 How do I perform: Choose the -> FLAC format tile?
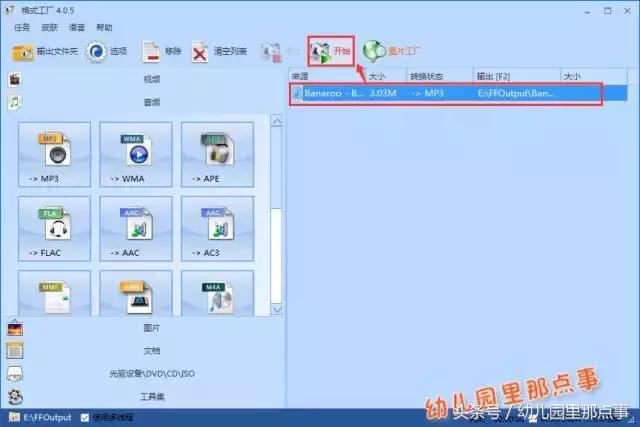[54, 229]
